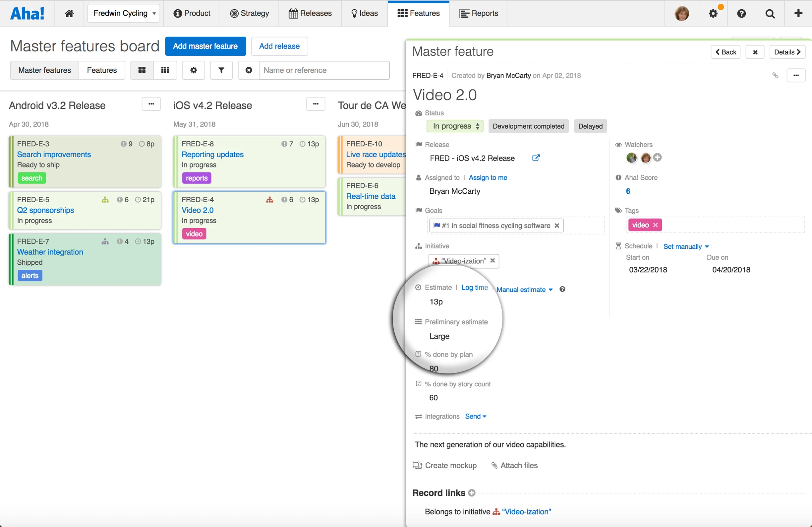Expand the Manual estimate dropdown
Viewport: 812px width, 527px height.
[524, 290]
